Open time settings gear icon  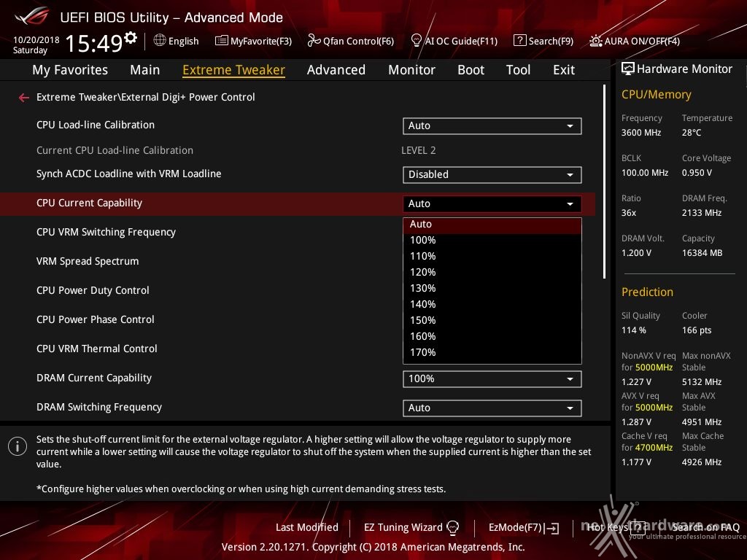[x=131, y=37]
